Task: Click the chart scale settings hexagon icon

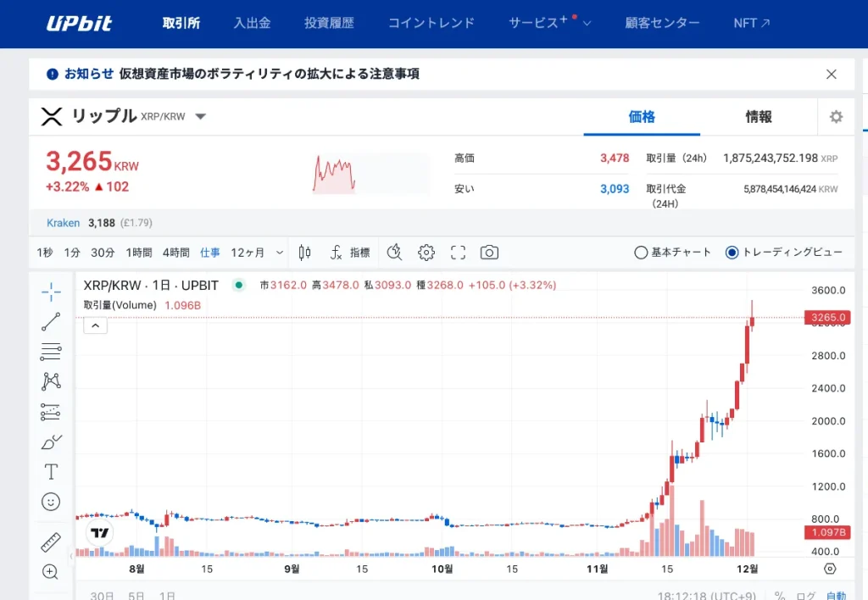Action: pos(830,569)
